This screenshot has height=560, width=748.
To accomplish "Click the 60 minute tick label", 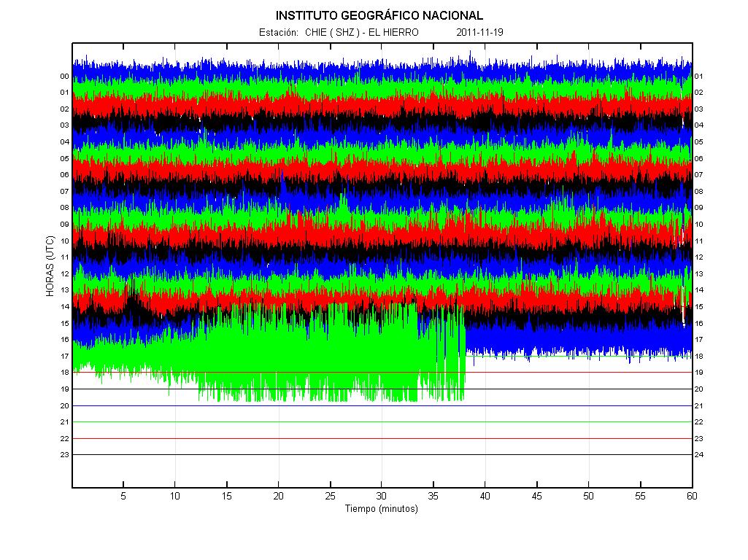I will point(692,496).
